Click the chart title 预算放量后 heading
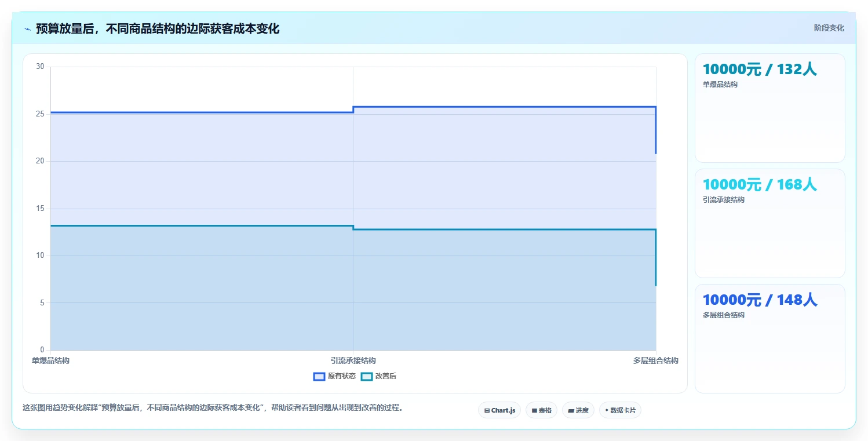Image resolution: width=868 pixels, height=441 pixels. [x=158, y=28]
